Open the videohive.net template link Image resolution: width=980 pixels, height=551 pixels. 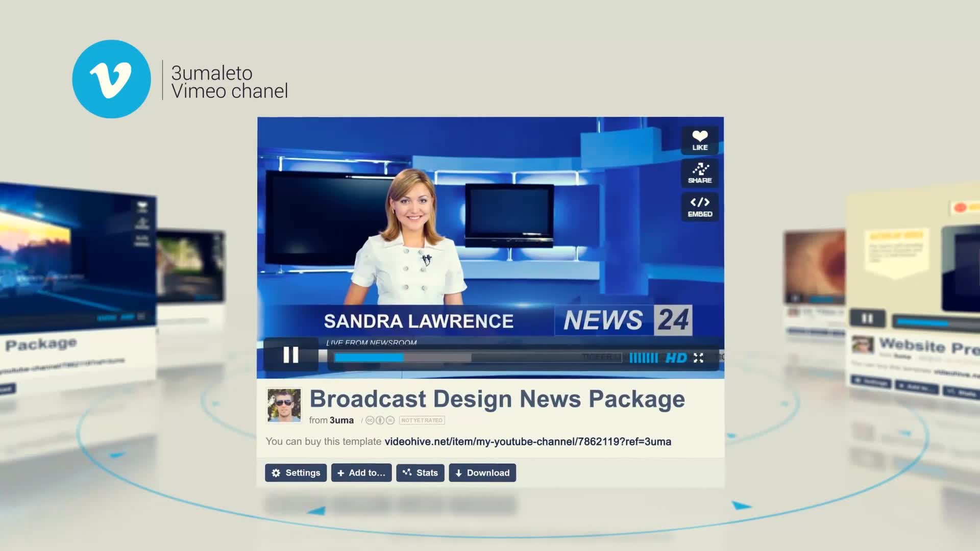[528, 442]
